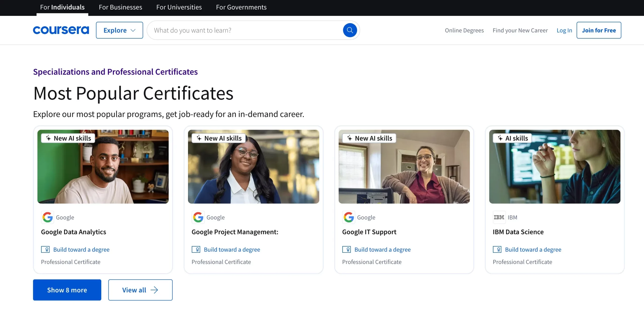The height and width of the screenshot is (323, 644).
Task: Click Most Popular Certificates heading
Action: click(133, 93)
